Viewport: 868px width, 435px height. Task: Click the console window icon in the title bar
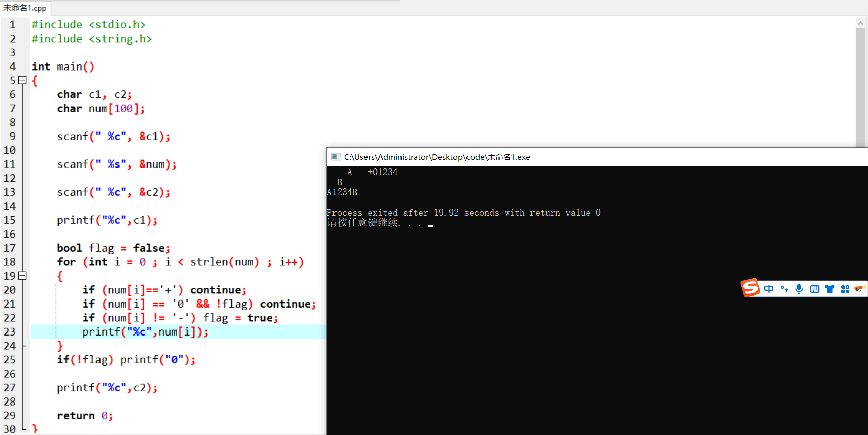[336, 157]
